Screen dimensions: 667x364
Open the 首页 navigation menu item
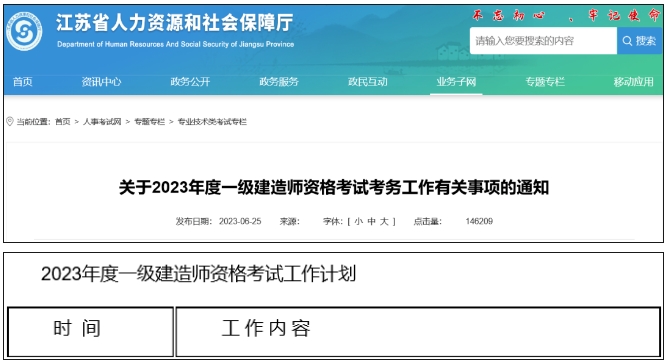[23, 82]
